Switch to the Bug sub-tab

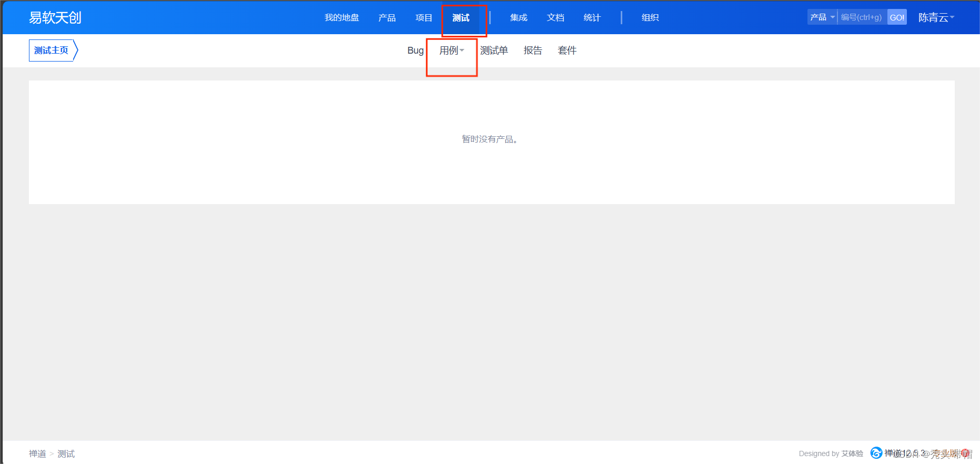click(x=416, y=51)
